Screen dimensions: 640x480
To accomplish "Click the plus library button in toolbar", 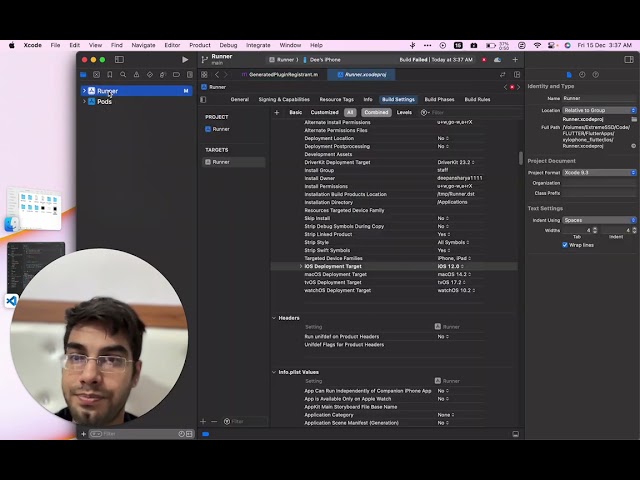I will 515,60.
